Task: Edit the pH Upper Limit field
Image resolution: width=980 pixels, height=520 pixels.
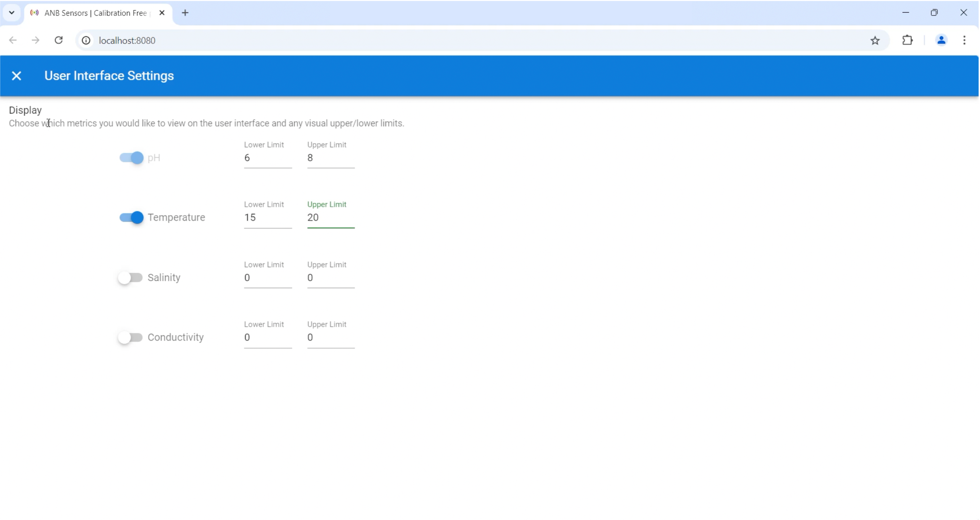Action: (x=331, y=158)
